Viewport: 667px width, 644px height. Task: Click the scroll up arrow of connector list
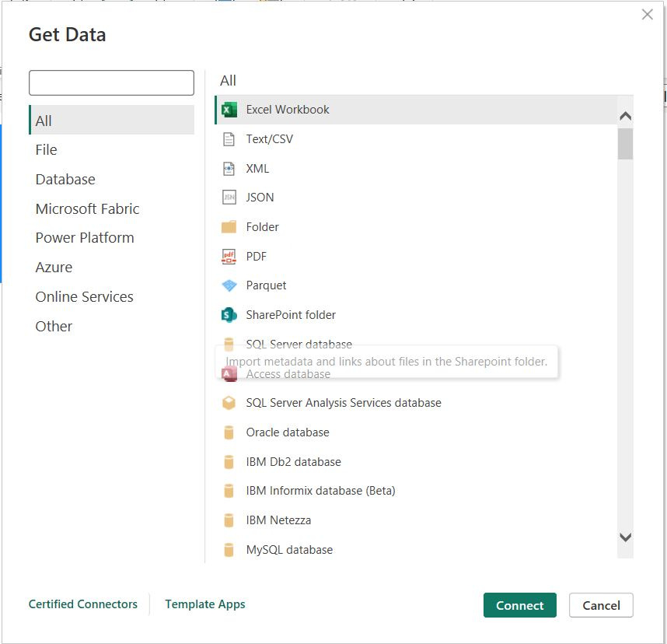click(625, 116)
